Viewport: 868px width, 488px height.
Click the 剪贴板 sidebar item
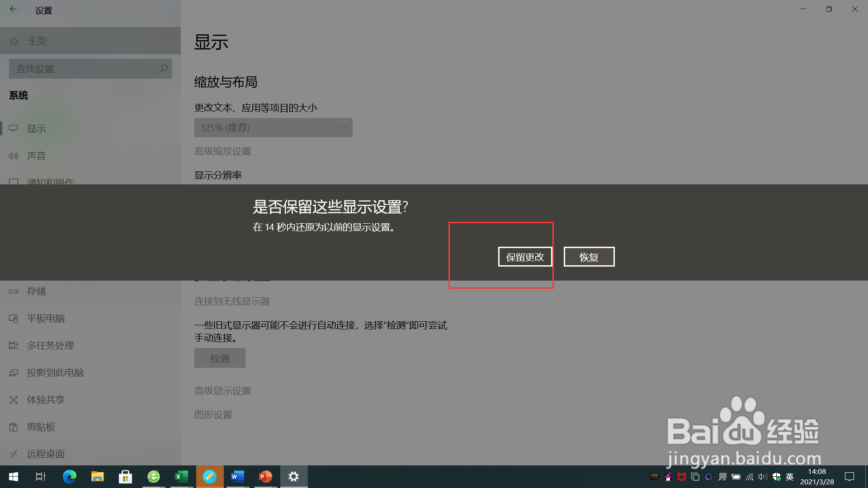click(x=41, y=427)
